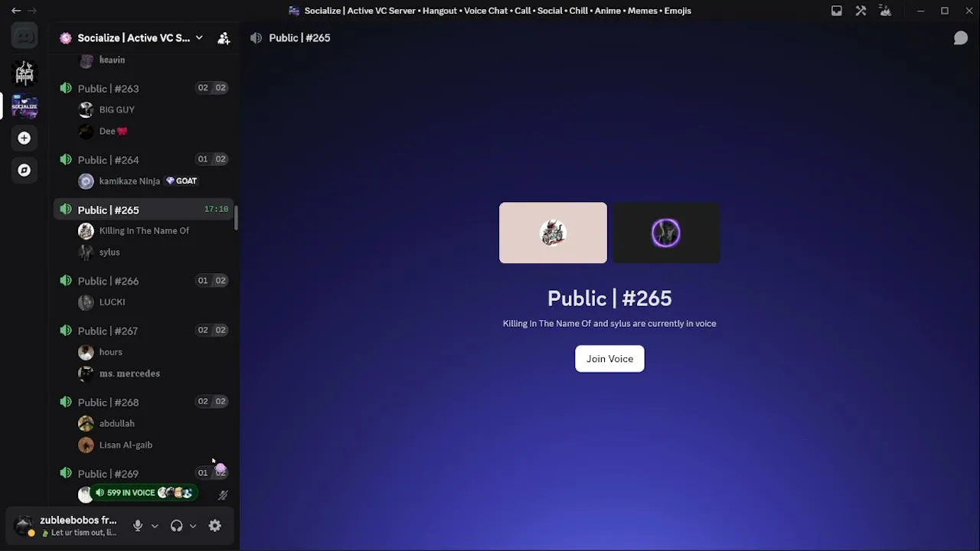
Task: Click speaker icon beside Public | #263
Action: tap(66, 88)
